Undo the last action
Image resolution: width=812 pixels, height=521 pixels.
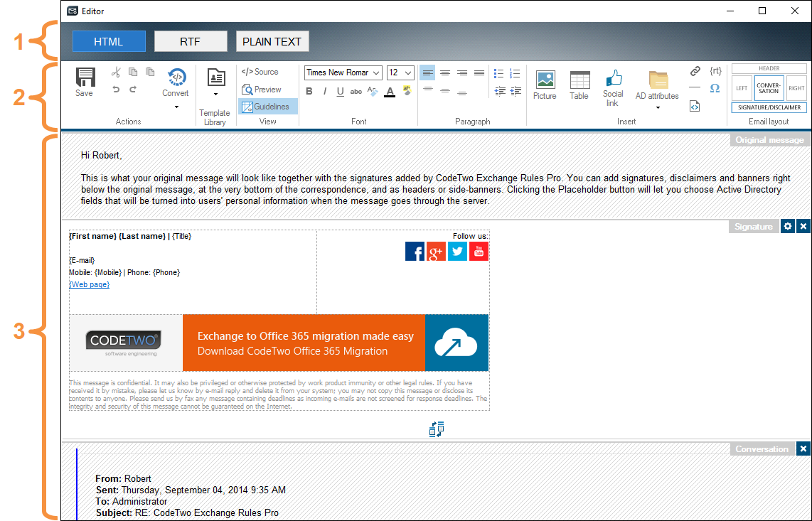pyautogui.click(x=116, y=89)
